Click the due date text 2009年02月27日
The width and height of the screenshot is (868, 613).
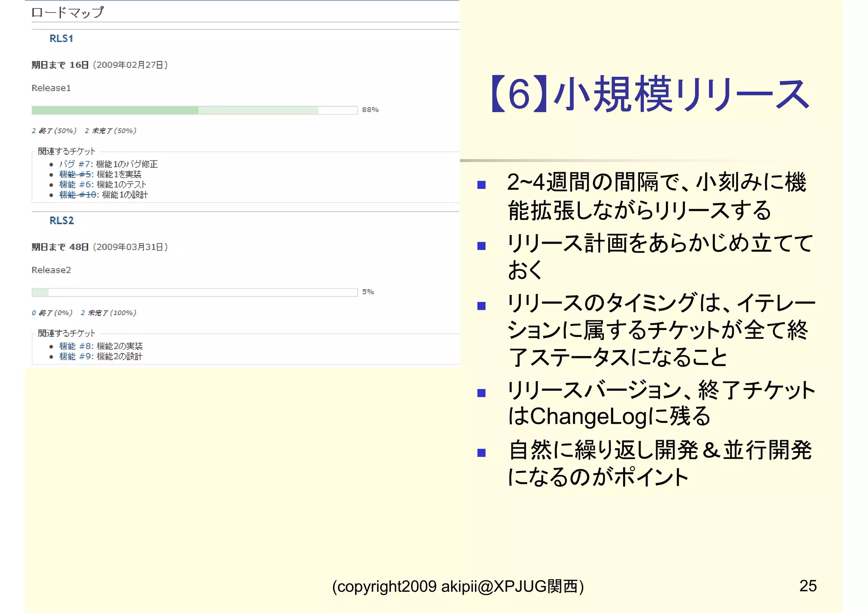pyautogui.click(x=131, y=65)
